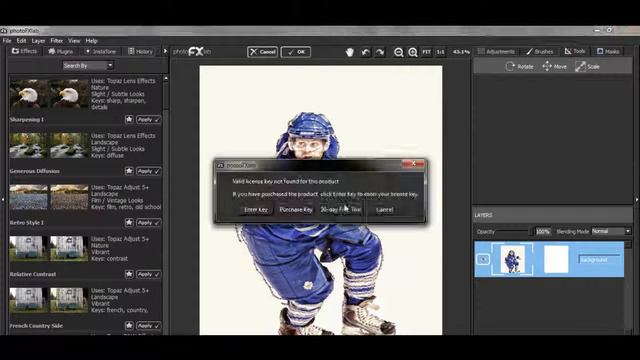640x360 pixels.
Task: Open the Help menu
Action: point(91,41)
